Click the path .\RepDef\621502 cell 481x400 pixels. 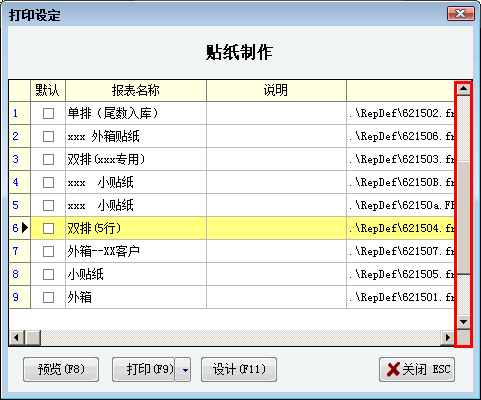click(x=401, y=113)
